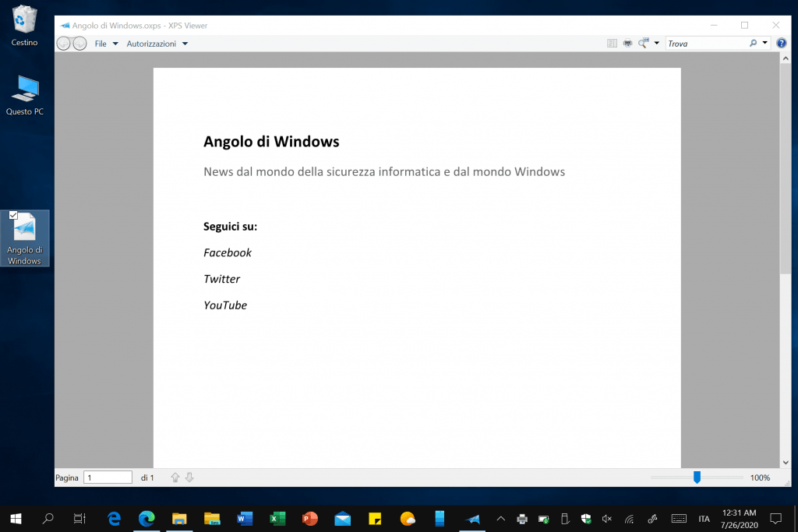Show hidden system tray icons chevron
Viewport: 798px width, 532px height.
pos(500,519)
